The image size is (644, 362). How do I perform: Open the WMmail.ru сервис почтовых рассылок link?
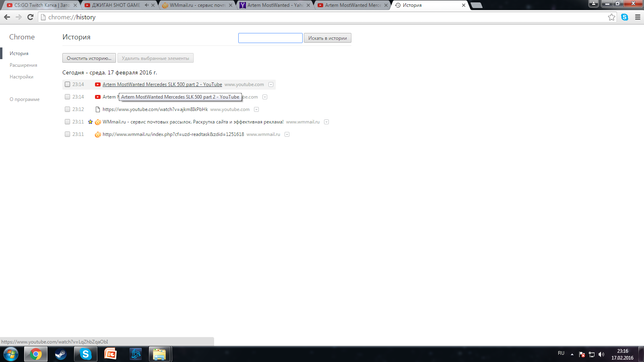tap(193, 122)
